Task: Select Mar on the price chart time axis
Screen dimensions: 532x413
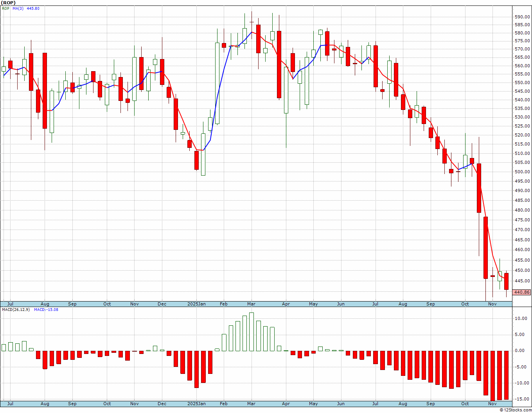Action: (x=251, y=304)
